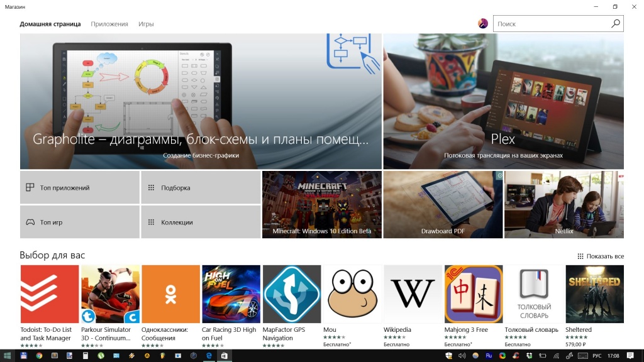Open the Mahjong 3 Free icon

(x=474, y=294)
